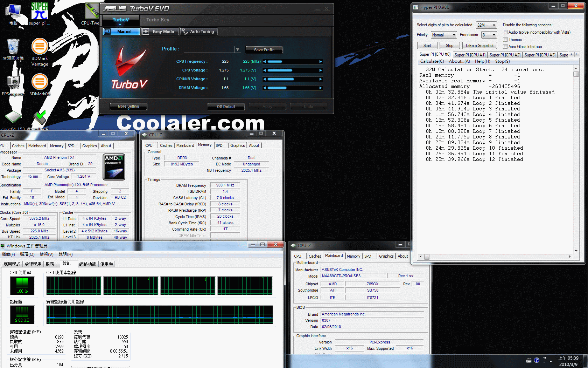Select Manual mode in TurboV
588x368 pixels.
121,32
